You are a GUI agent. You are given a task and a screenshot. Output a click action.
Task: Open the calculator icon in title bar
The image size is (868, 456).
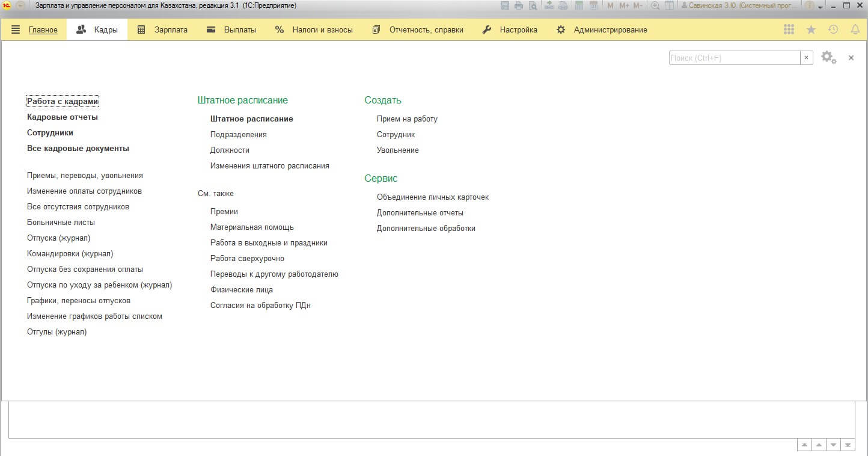click(579, 5)
